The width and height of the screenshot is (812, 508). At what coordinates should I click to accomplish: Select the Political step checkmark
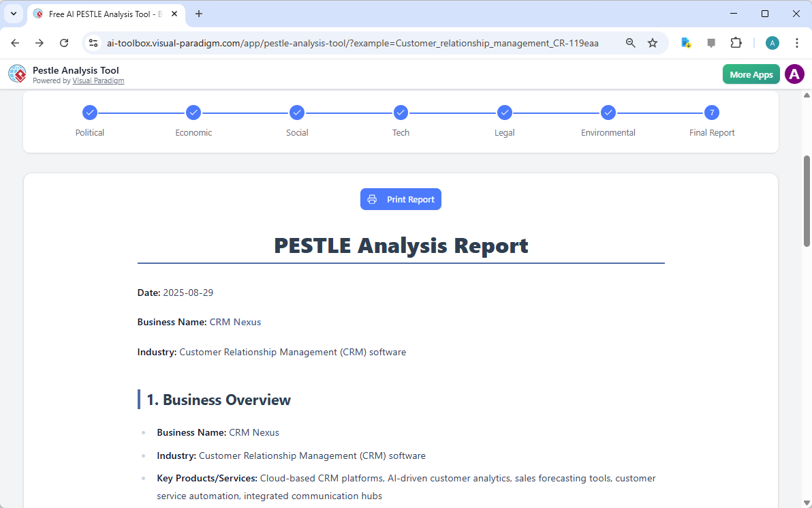click(90, 113)
